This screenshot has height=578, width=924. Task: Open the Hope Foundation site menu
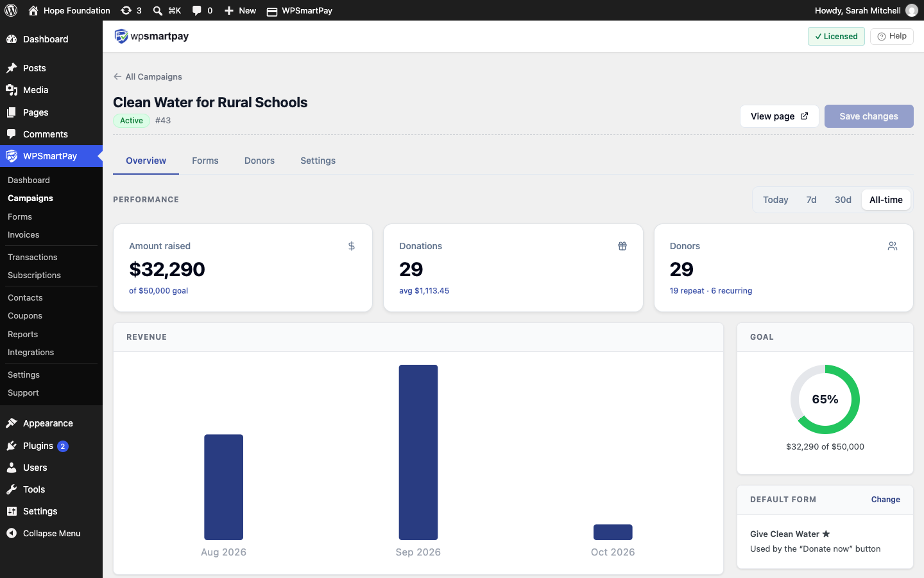pos(69,10)
